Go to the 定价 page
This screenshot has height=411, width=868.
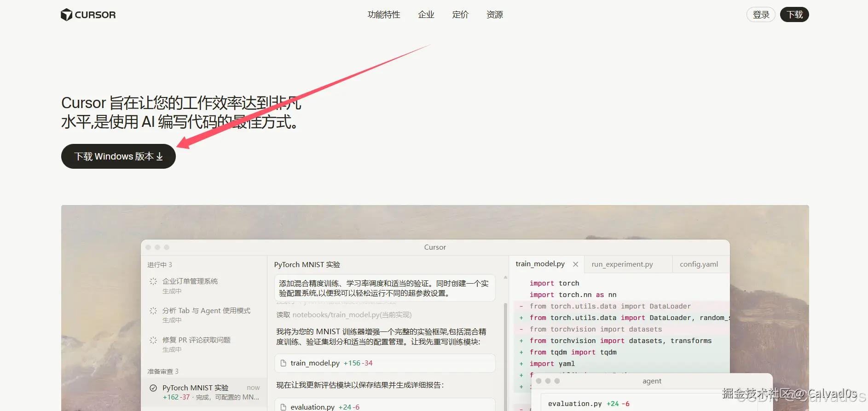(460, 15)
